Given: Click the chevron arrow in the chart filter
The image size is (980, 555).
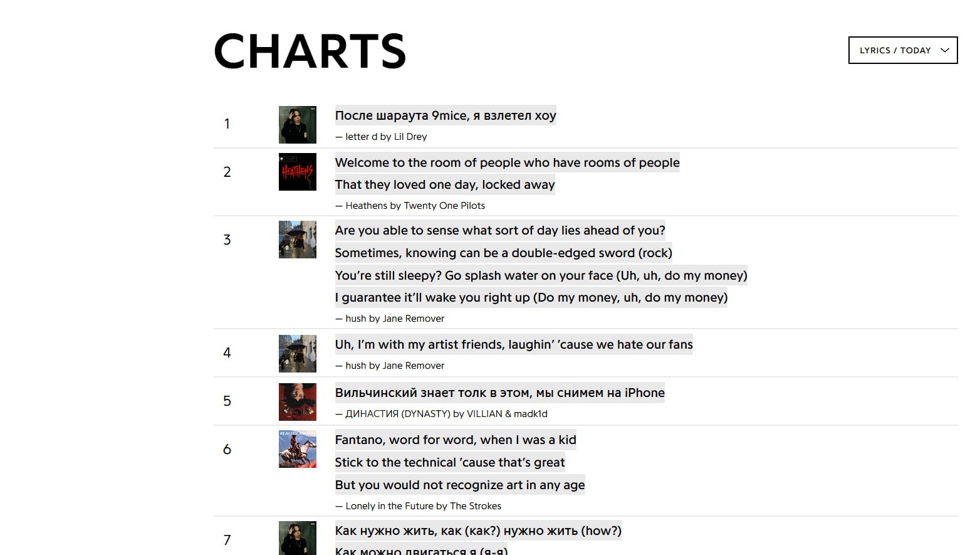Looking at the screenshot, I should (945, 50).
